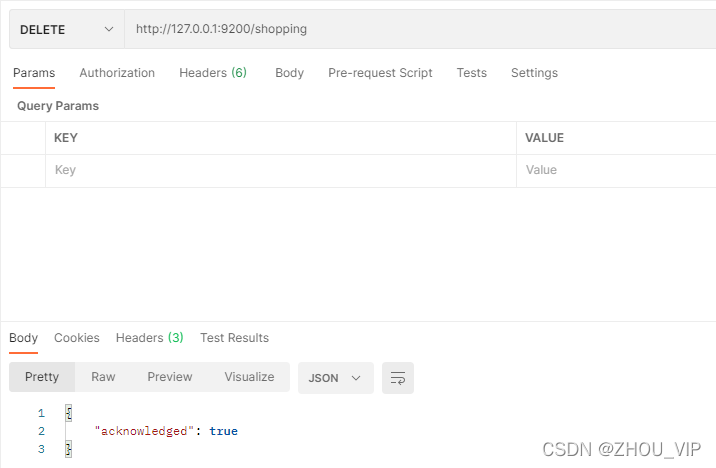
Task: Open the response Cookies tab
Action: point(77,338)
